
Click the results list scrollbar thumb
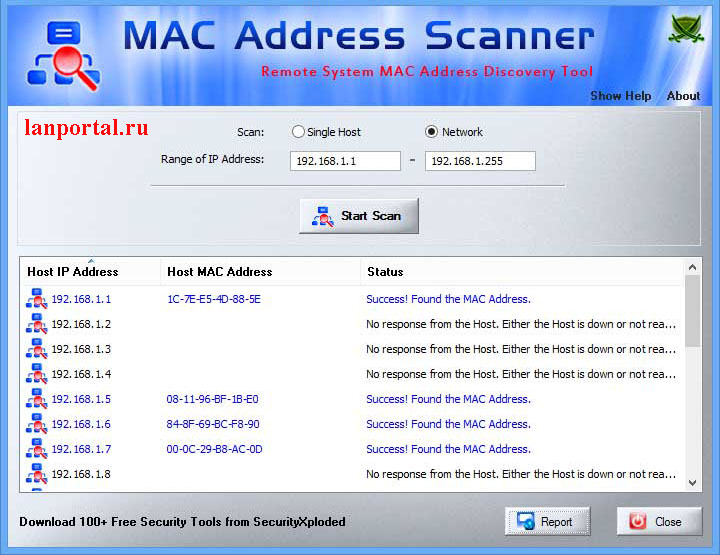click(x=693, y=311)
